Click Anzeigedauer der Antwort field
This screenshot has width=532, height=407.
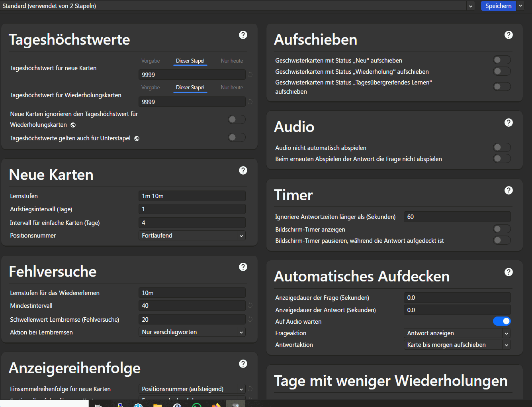click(457, 310)
